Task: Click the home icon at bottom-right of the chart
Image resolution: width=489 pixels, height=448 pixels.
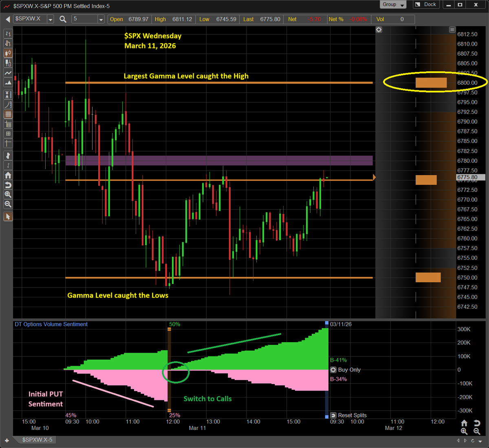Action: 464,423
